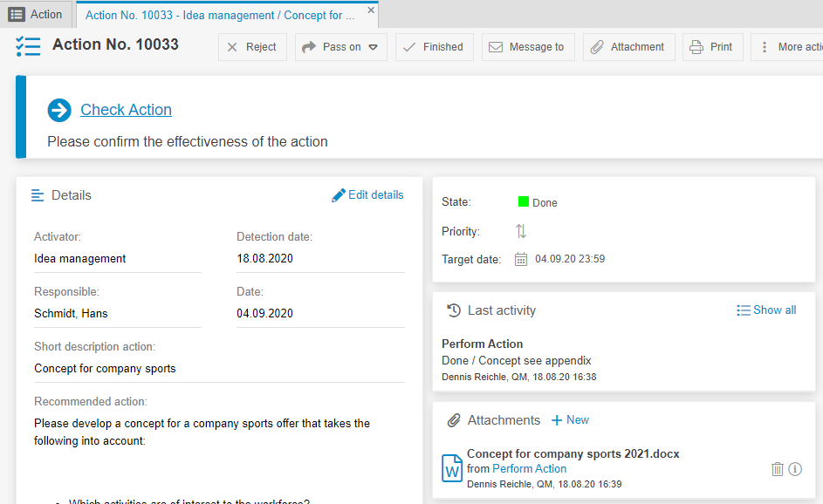Close the Action No. 10033 tab
Screen dimensions: 823x504
tap(371, 10)
